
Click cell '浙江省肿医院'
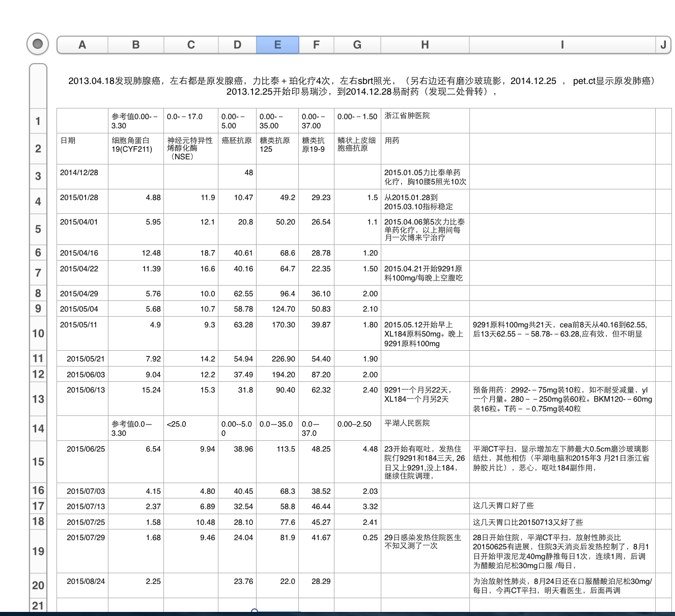(425, 121)
